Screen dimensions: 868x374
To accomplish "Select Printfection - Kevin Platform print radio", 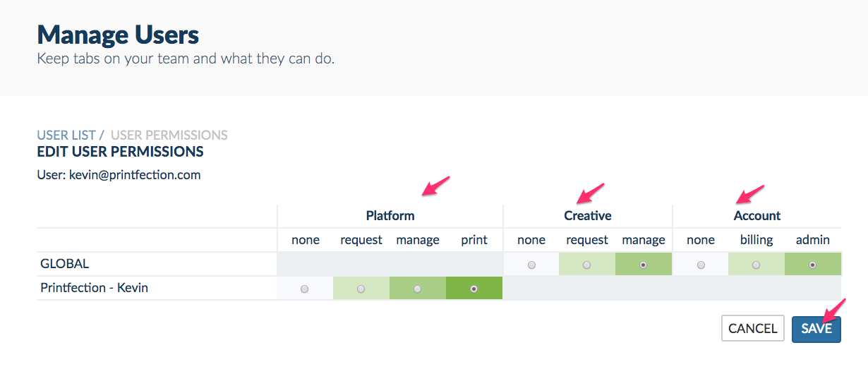I will pyautogui.click(x=474, y=289).
